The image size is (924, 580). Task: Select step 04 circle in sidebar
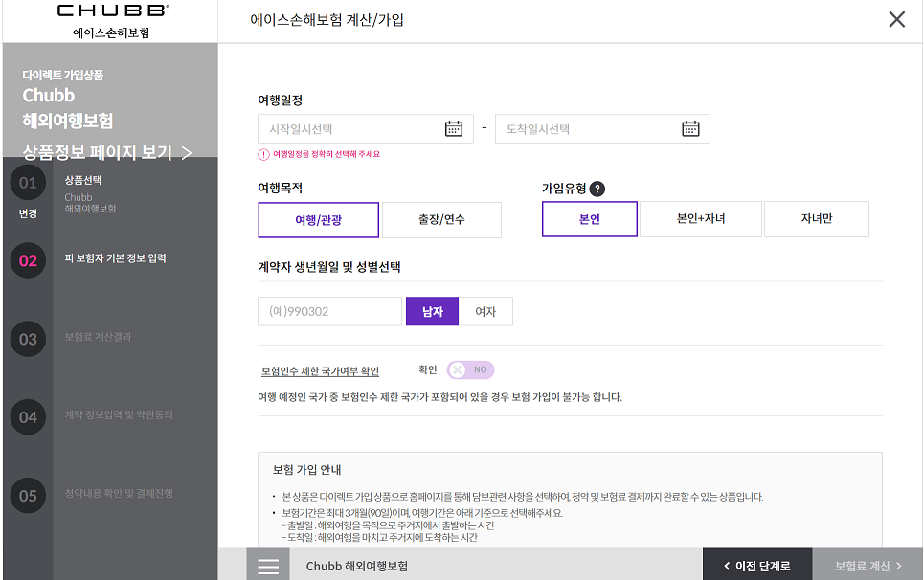[x=28, y=417]
